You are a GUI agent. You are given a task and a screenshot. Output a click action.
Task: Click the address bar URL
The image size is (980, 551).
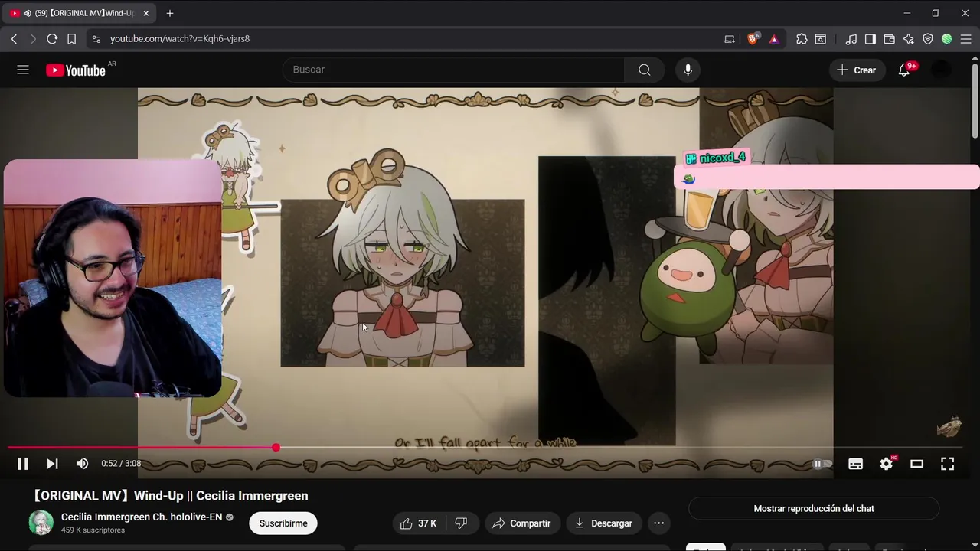coord(180,39)
